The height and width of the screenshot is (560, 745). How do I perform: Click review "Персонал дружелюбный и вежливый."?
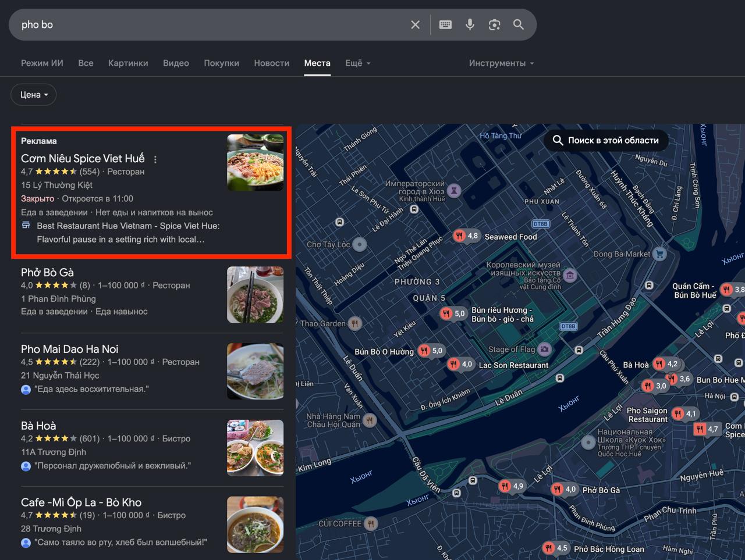112,466
